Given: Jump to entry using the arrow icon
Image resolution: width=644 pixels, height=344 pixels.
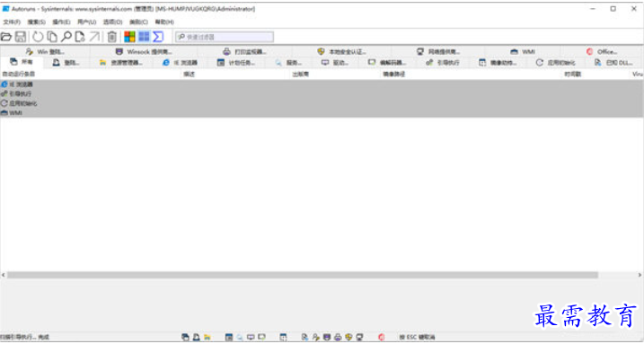Looking at the screenshot, I should click(94, 37).
